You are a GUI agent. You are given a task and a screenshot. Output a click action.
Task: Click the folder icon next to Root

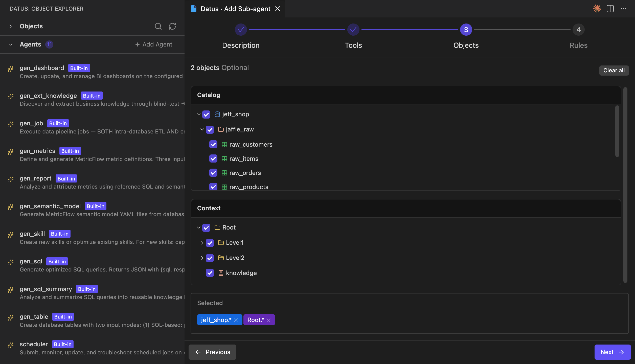(217, 227)
